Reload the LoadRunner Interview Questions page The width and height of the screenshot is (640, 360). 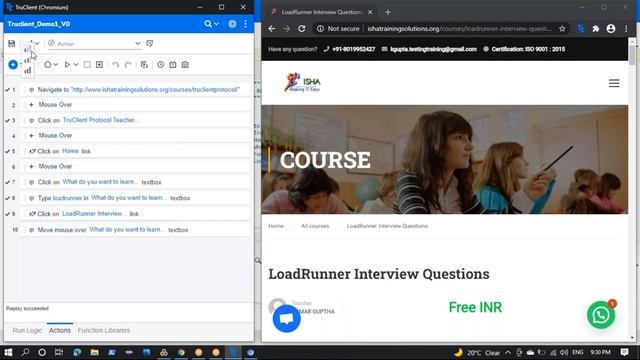click(x=302, y=29)
